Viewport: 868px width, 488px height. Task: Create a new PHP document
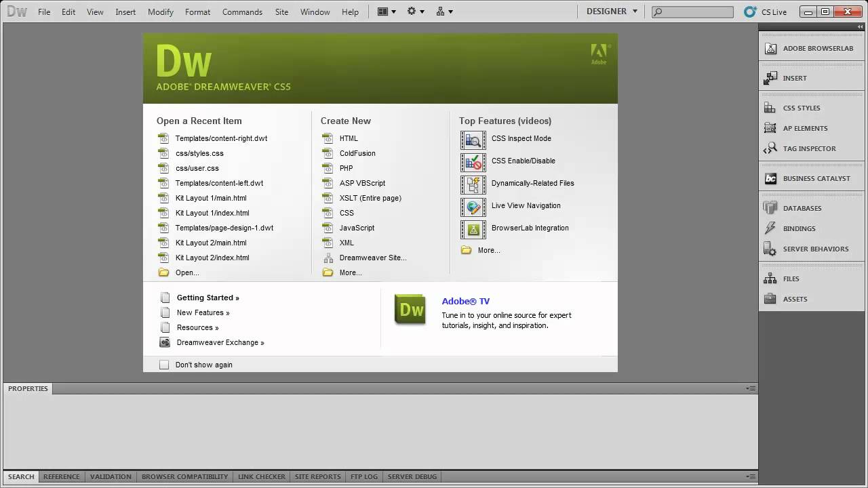346,168
